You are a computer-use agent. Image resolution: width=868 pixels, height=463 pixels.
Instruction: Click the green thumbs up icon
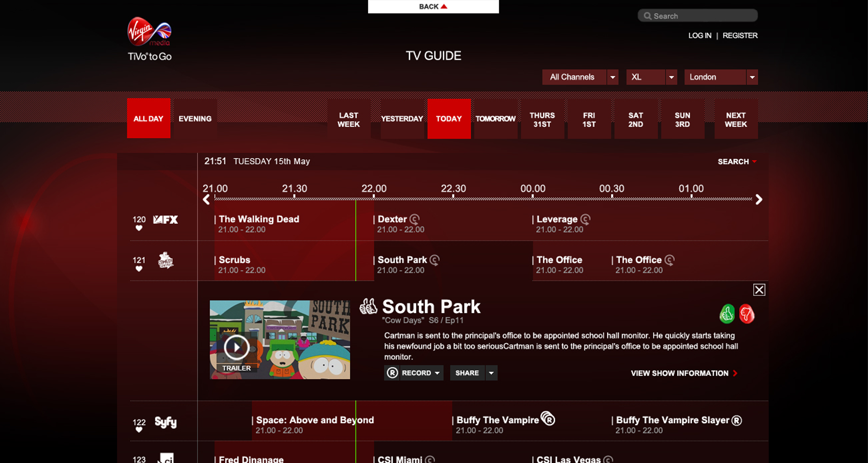[x=727, y=313]
